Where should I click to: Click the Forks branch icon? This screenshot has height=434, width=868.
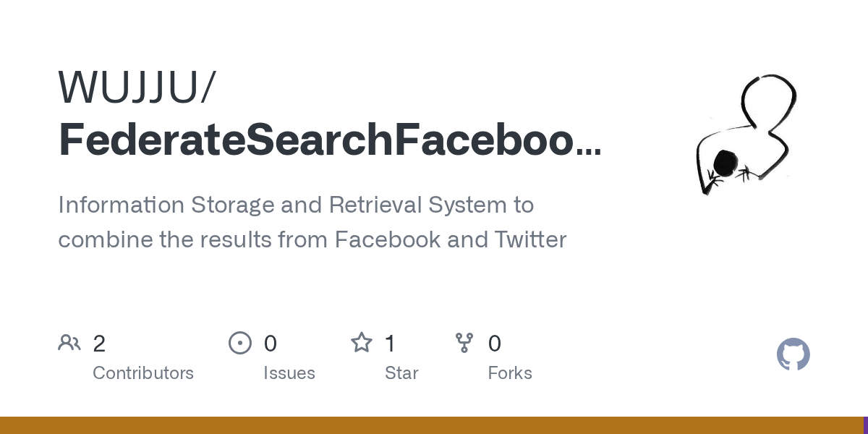coord(464,343)
